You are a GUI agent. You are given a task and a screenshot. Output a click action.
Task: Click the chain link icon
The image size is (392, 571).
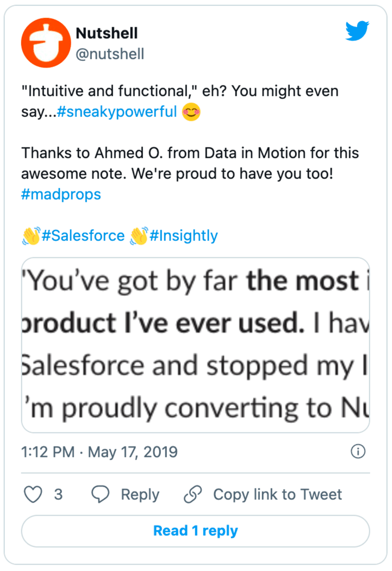(x=193, y=494)
